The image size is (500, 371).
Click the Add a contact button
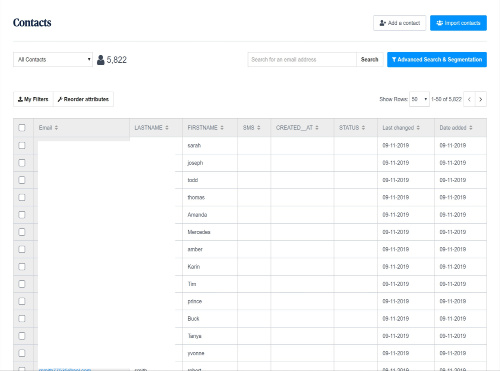399,23
